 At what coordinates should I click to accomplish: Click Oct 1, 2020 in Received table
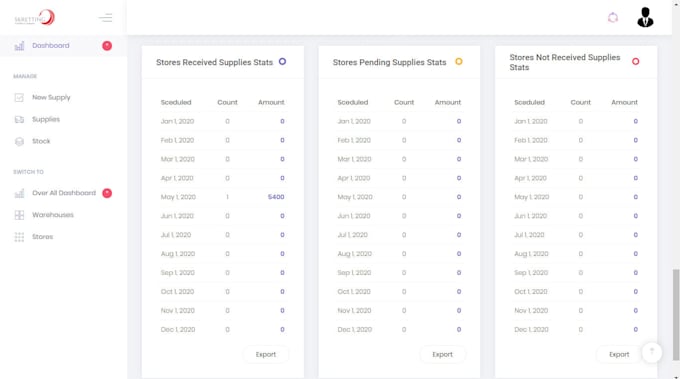point(177,291)
